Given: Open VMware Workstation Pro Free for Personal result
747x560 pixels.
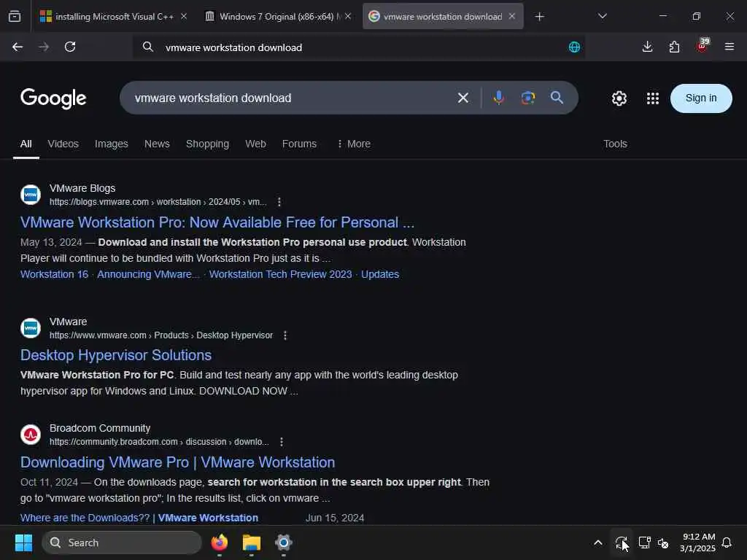Looking at the screenshot, I should tap(217, 222).
